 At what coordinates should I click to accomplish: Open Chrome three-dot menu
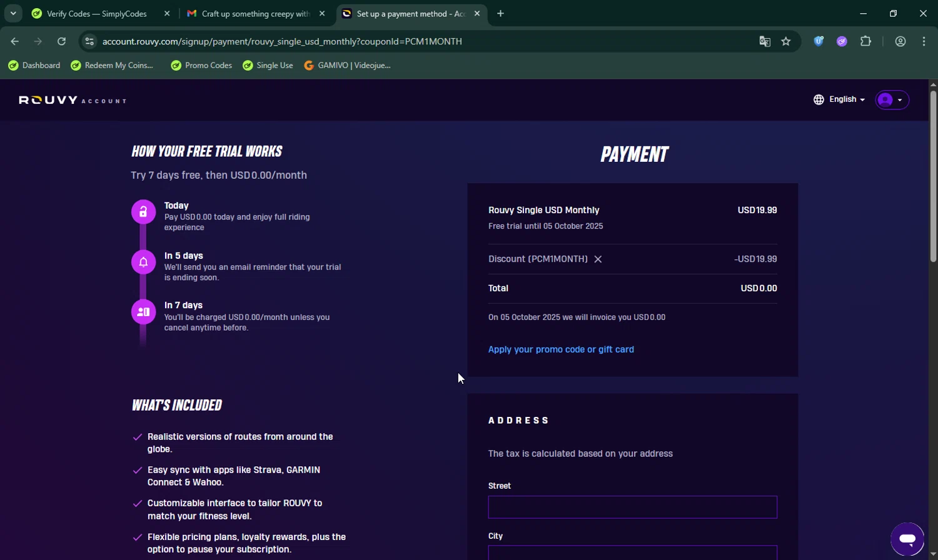(924, 41)
